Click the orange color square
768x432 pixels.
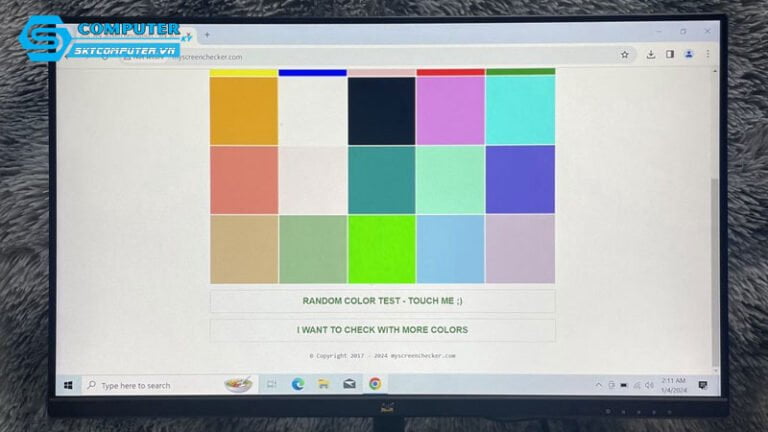[244, 110]
